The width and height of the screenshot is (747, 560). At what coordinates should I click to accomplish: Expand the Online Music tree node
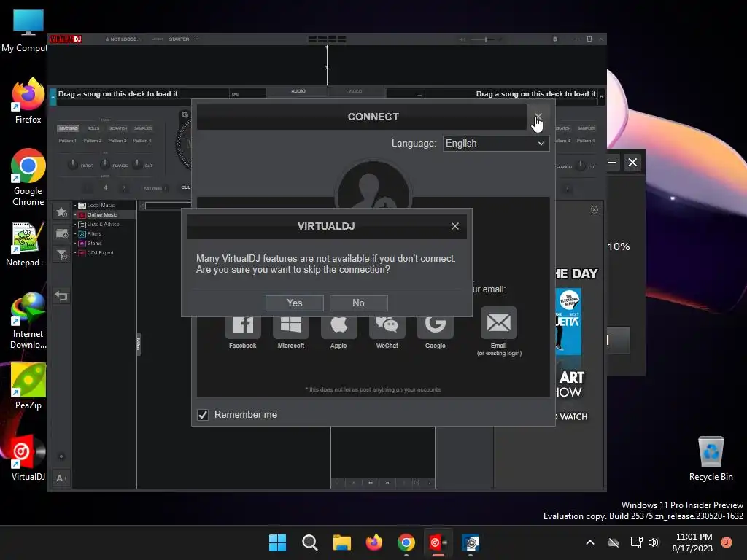tap(75, 215)
